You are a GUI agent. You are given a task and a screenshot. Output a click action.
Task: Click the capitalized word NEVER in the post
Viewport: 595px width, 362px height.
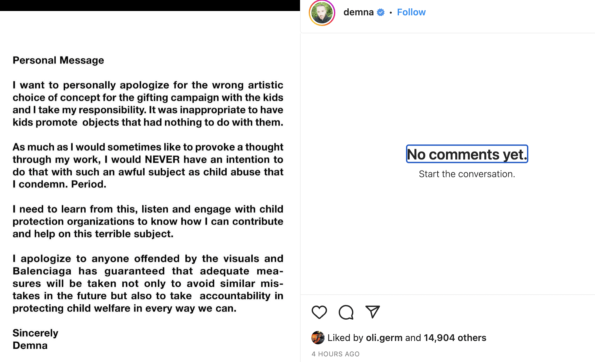pos(162,159)
